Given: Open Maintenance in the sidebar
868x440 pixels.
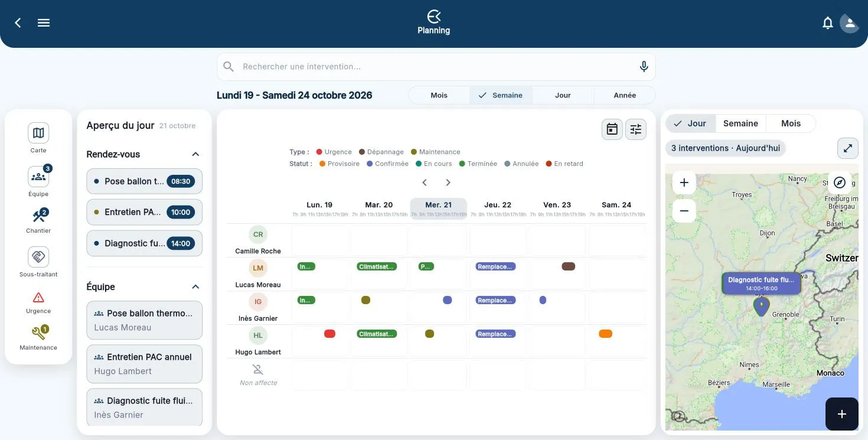Looking at the screenshot, I should [38, 338].
